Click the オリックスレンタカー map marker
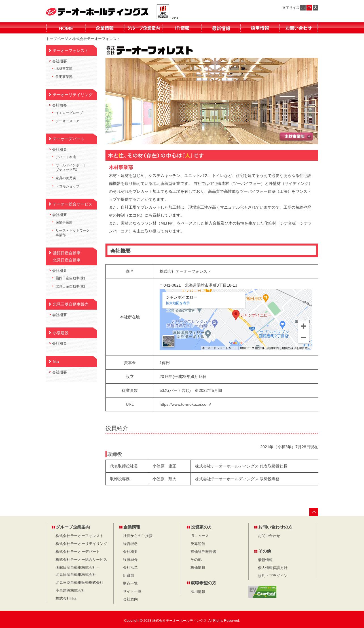Viewport: 364px width, 628px height. click(x=215, y=323)
